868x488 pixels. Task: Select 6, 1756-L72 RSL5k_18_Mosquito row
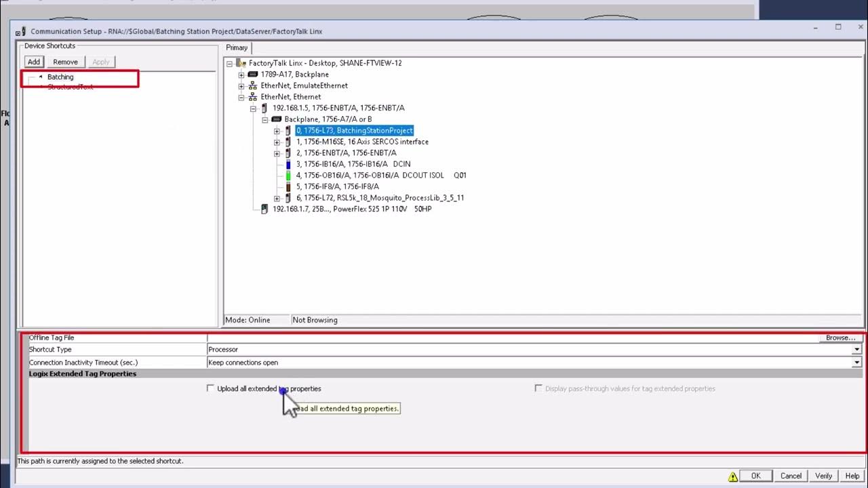click(x=380, y=198)
